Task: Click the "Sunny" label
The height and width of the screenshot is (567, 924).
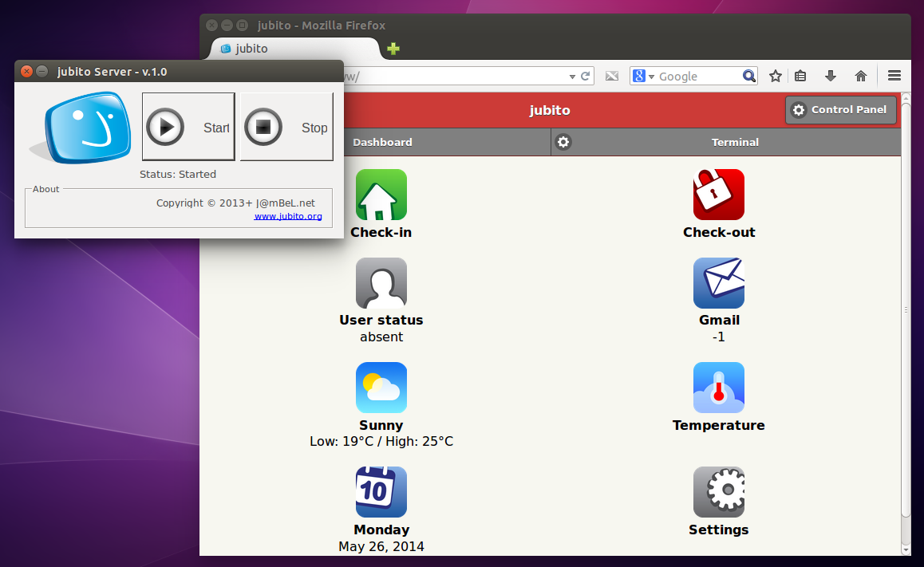Action: [381, 425]
